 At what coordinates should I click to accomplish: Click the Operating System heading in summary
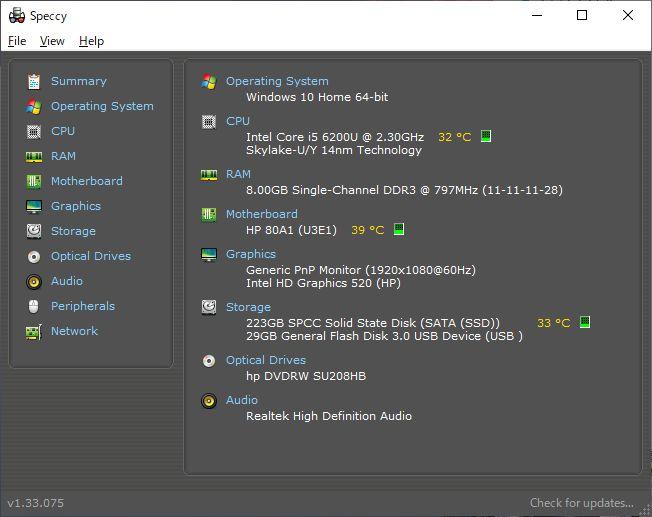[x=277, y=81]
